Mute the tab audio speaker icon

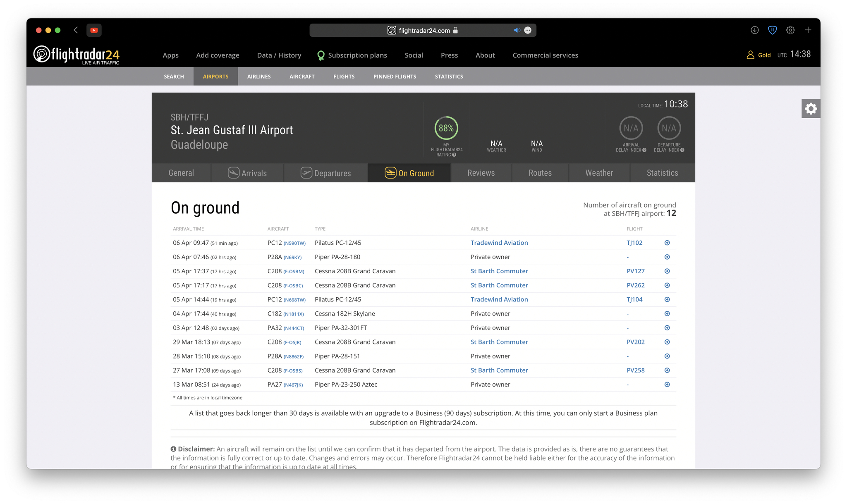click(x=517, y=30)
